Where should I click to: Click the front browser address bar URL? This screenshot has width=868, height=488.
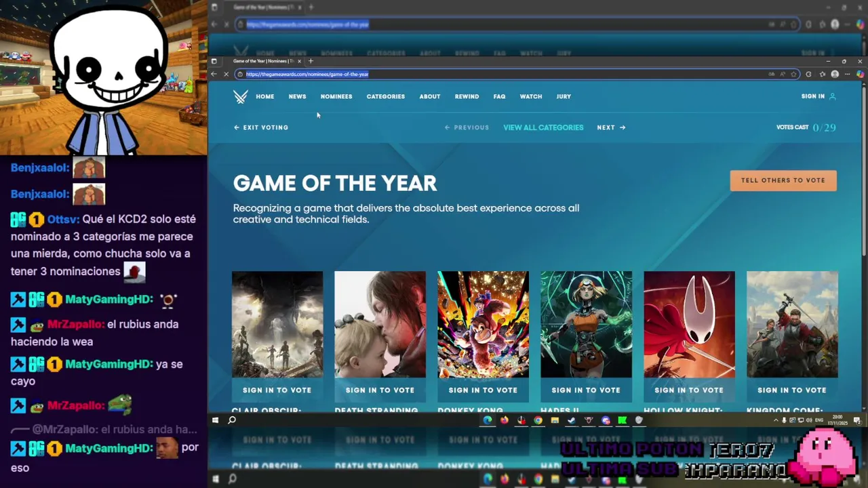point(307,74)
